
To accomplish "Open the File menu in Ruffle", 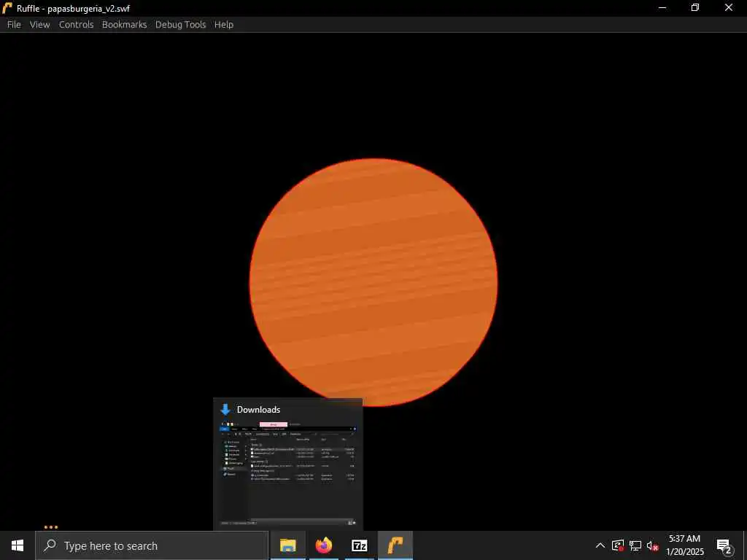I will [14, 25].
